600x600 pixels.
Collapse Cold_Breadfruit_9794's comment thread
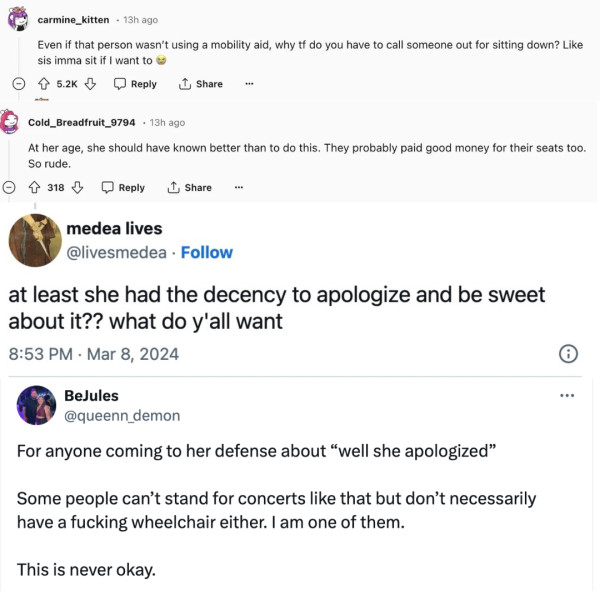coord(10,187)
